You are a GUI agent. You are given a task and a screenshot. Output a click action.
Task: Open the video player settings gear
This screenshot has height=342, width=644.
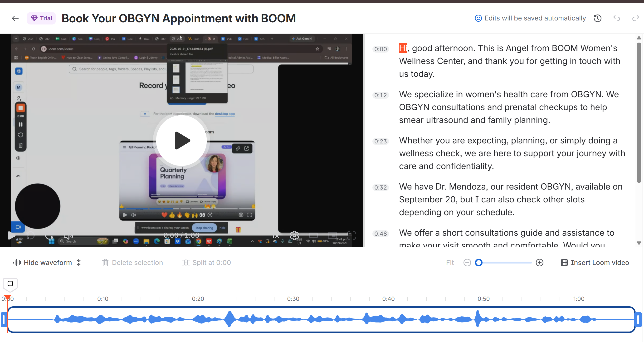294,235
